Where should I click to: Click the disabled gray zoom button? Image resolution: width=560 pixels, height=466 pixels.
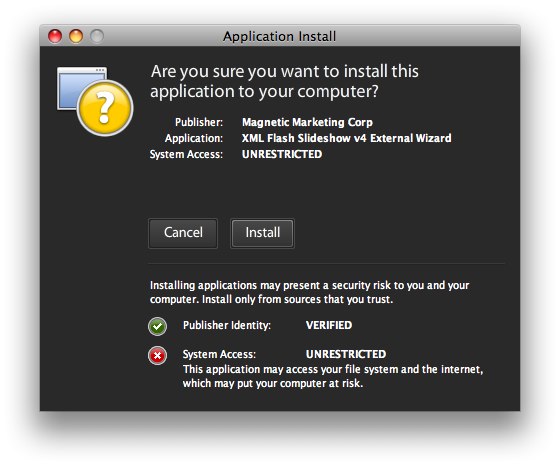point(97,36)
